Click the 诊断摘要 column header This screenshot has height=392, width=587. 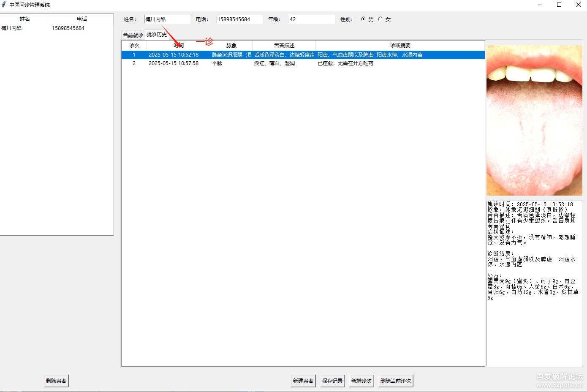click(400, 46)
